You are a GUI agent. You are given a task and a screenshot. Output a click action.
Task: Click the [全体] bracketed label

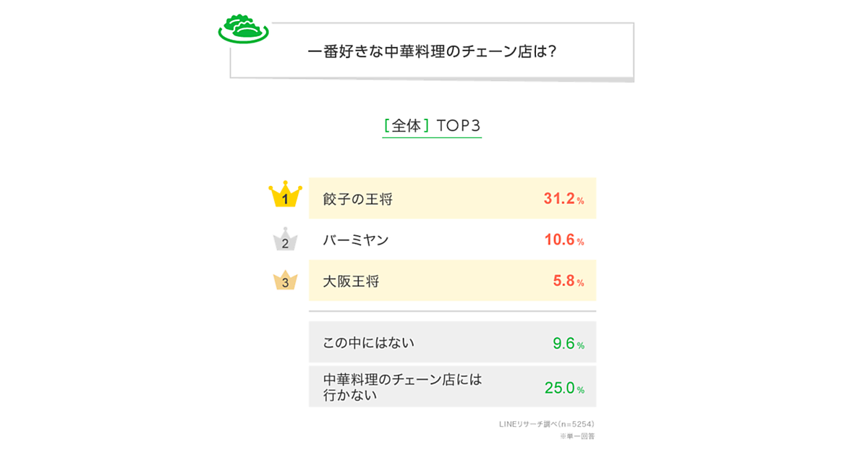coord(407,126)
